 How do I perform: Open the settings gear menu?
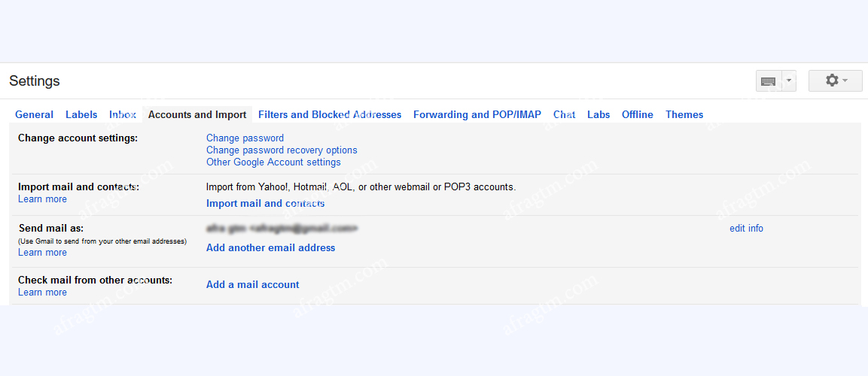point(835,80)
